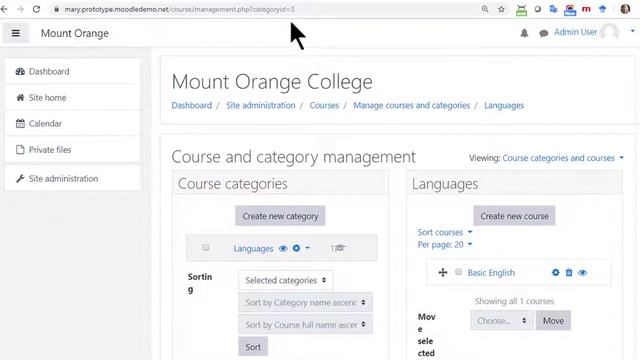Image resolution: width=640 pixels, height=360 pixels.
Task: Click the Admin User avatar
Action: [610, 32]
